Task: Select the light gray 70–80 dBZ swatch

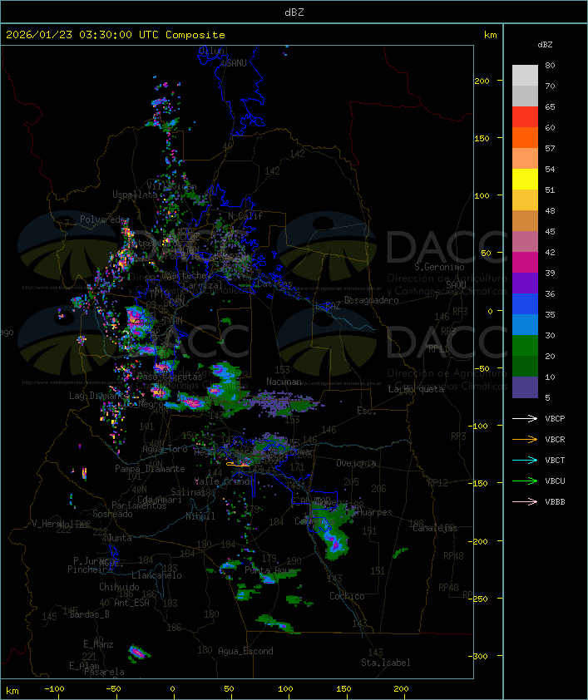Action: [x=525, y=76]
